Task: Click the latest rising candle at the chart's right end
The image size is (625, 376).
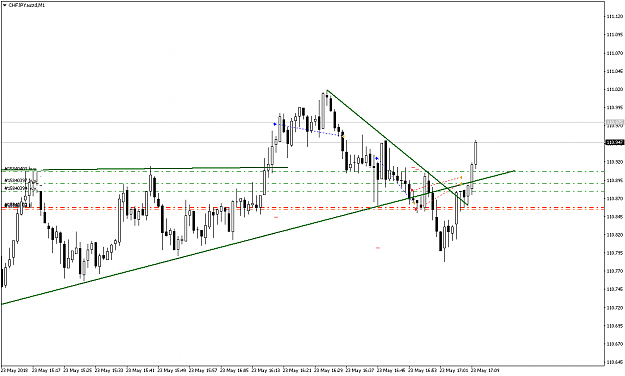Action: pos(476,153)
